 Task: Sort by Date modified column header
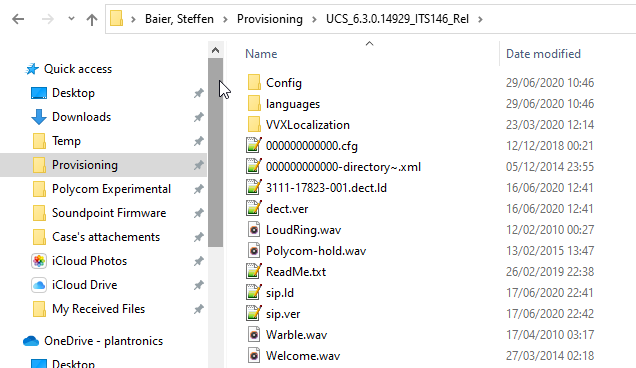point(543,54)
